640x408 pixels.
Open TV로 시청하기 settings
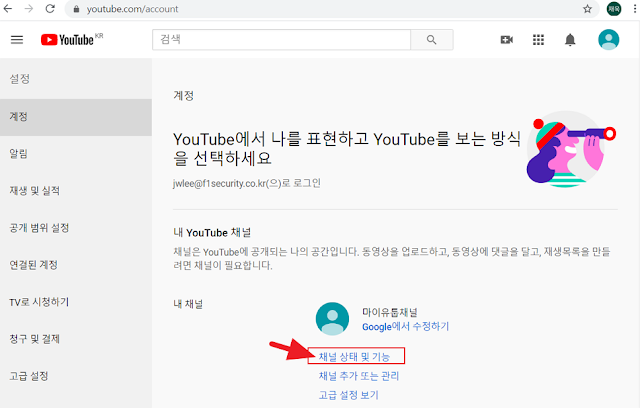[76, 302]
